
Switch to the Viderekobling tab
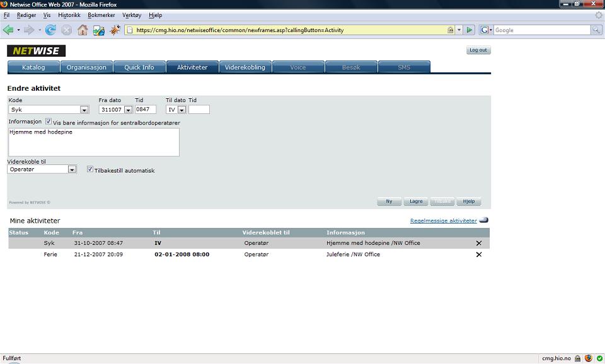[x=245, y=67]
